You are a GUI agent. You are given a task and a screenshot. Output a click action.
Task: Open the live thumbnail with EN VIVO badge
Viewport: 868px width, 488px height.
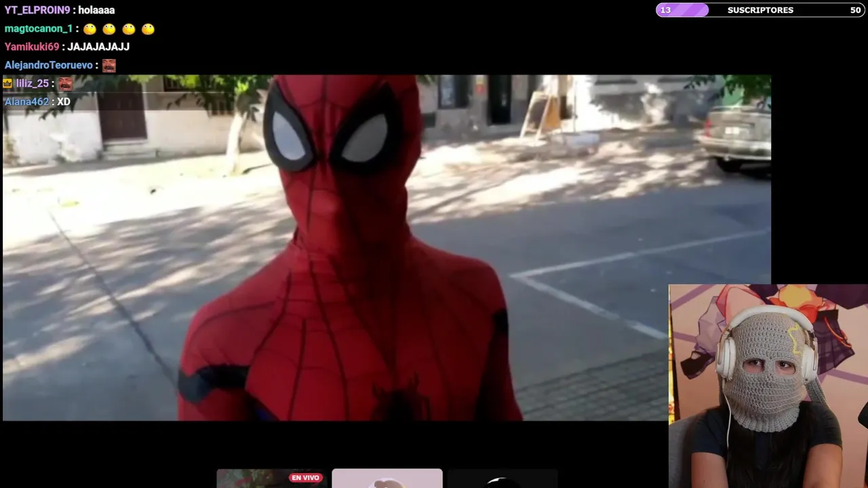pos(271,479)
